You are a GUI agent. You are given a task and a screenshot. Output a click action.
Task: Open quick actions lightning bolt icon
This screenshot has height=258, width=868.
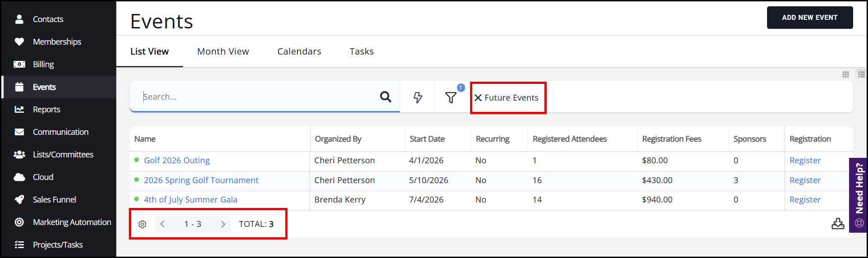pos(418,97)
